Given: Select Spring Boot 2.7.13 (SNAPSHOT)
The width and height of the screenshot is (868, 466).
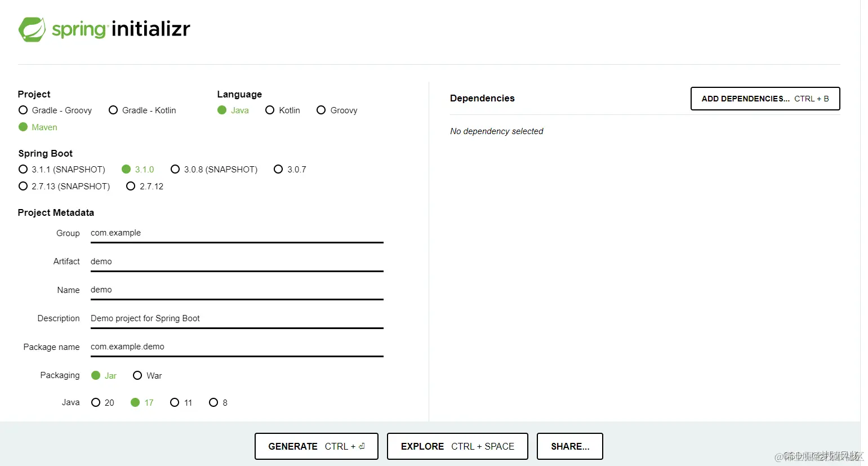Looking at the screenshot, I should (64, 187).
